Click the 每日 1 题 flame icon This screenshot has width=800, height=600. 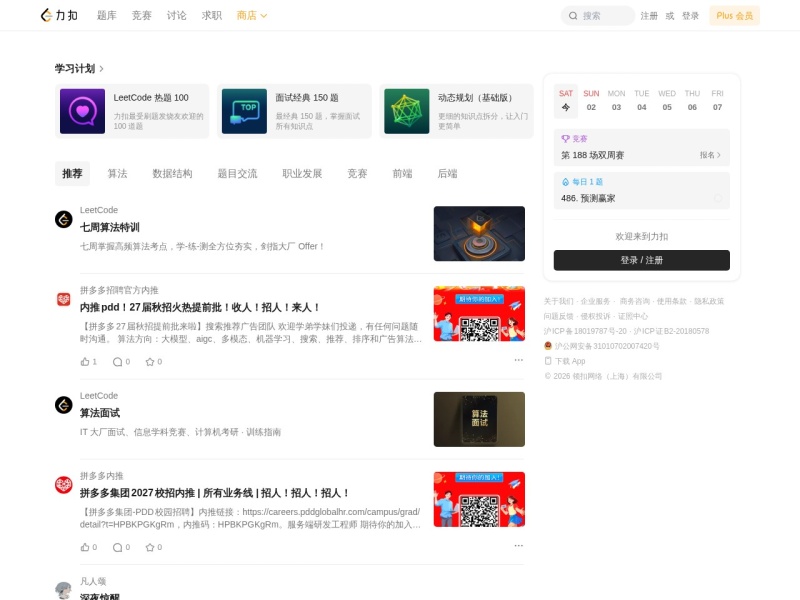[565, 182]
